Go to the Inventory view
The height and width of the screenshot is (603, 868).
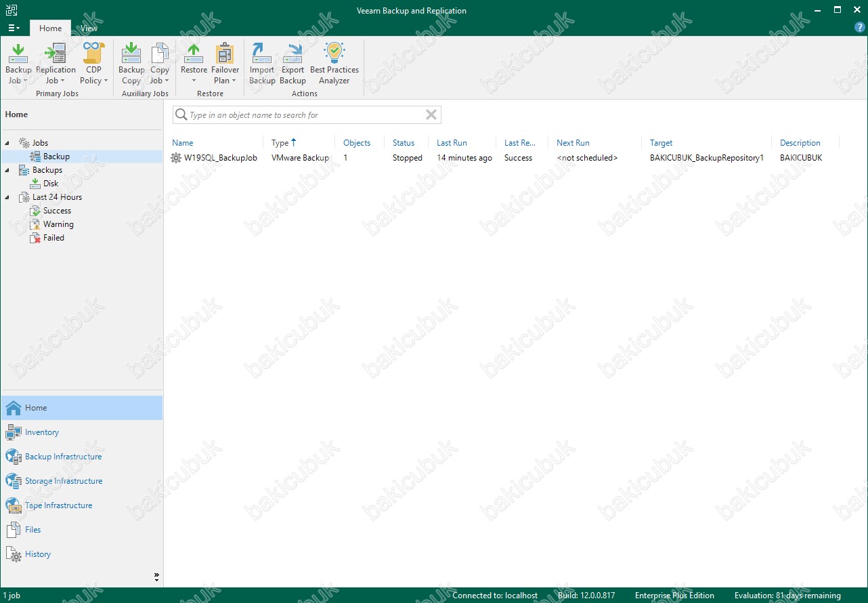pyautogui.click(x=42, y=432)
